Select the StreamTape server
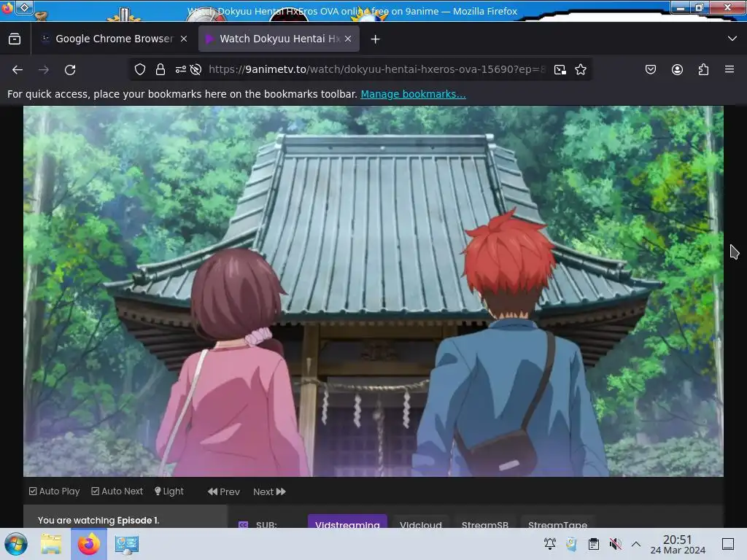Viewport: 747px width, 560px height. click(x=557, y=523)
